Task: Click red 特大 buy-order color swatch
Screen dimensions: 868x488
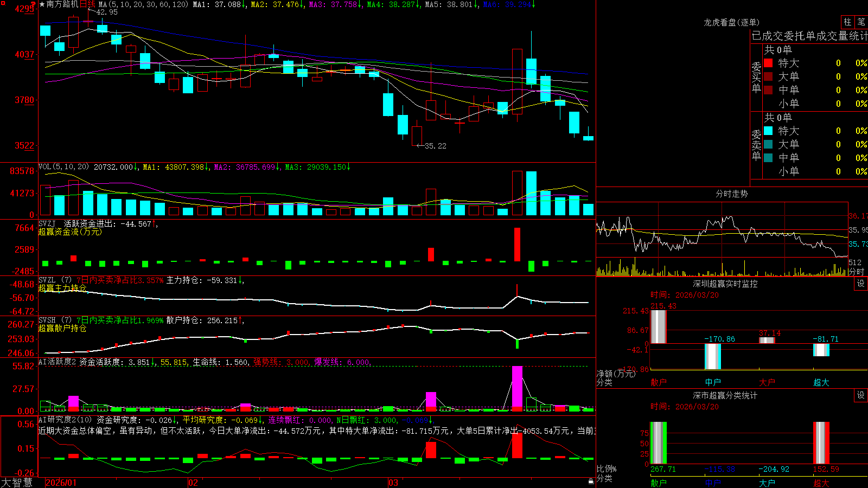Action: point(768,63)
